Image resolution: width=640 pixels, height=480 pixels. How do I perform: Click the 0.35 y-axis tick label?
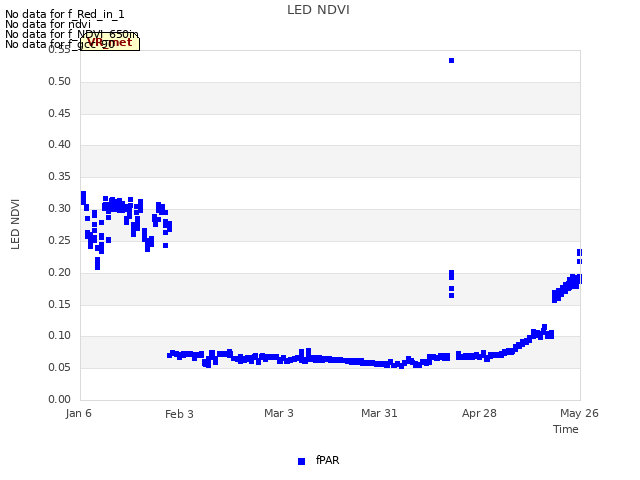(x=60, y=176)
